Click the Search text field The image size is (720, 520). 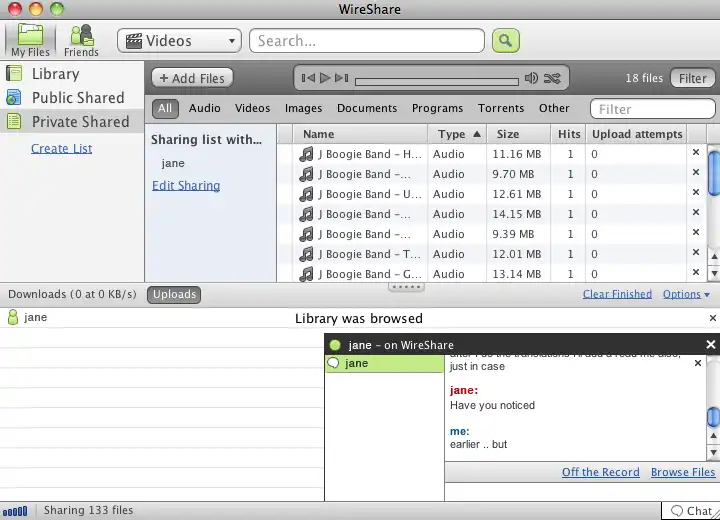[366, 40]
